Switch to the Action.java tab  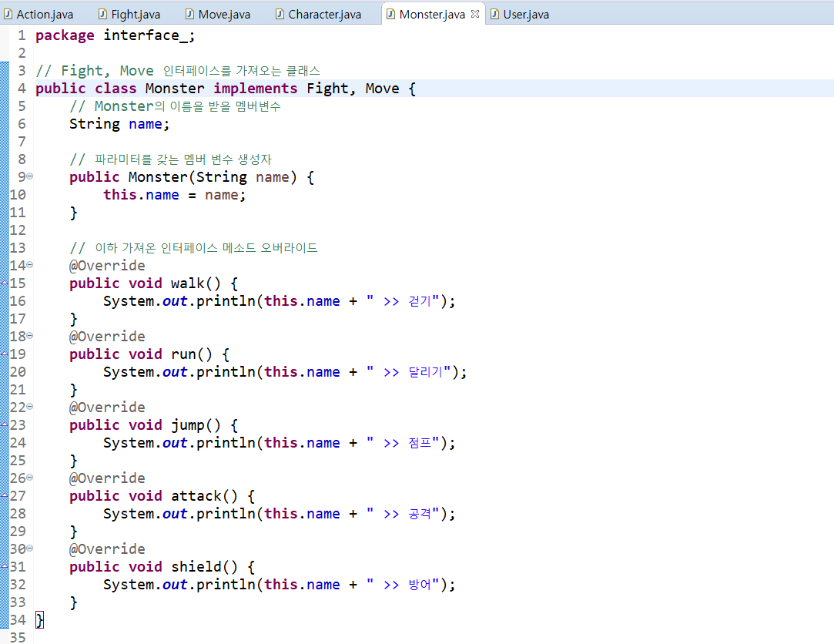pos(39,15)
